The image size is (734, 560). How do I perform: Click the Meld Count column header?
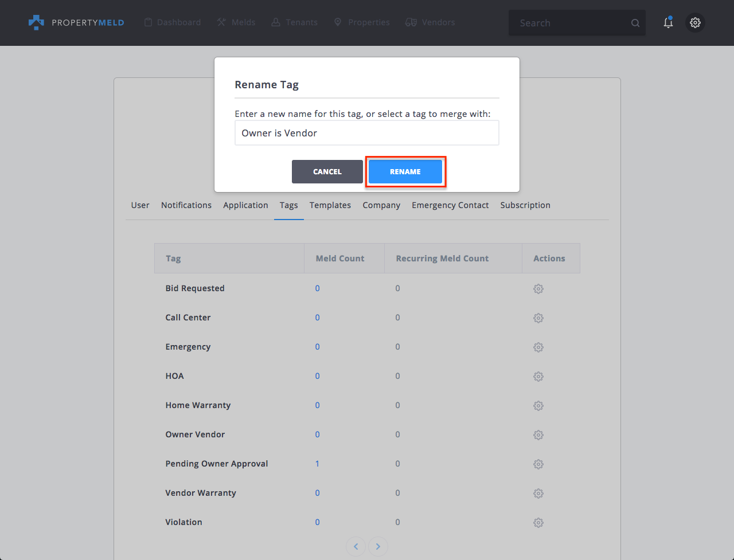344,259
